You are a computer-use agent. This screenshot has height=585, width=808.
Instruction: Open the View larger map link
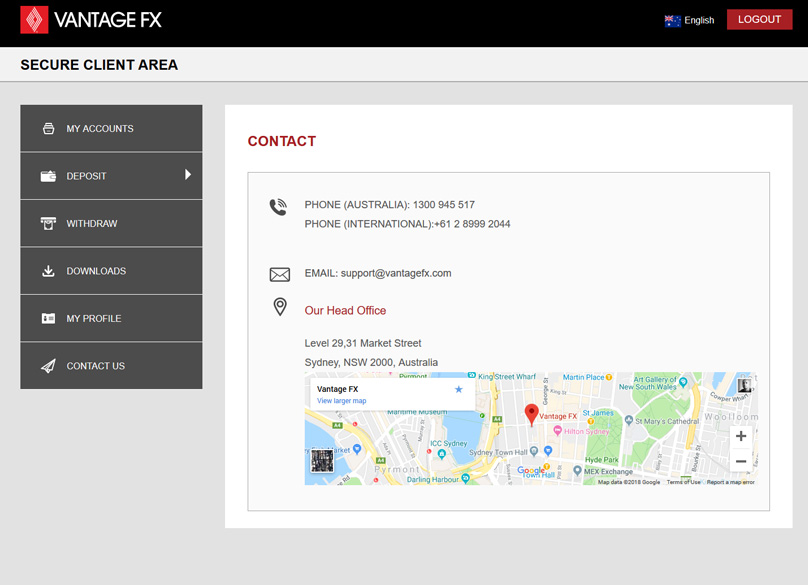[342, 401]
